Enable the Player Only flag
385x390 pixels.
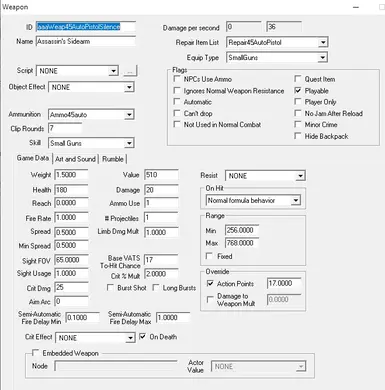[x=298, y=102]
